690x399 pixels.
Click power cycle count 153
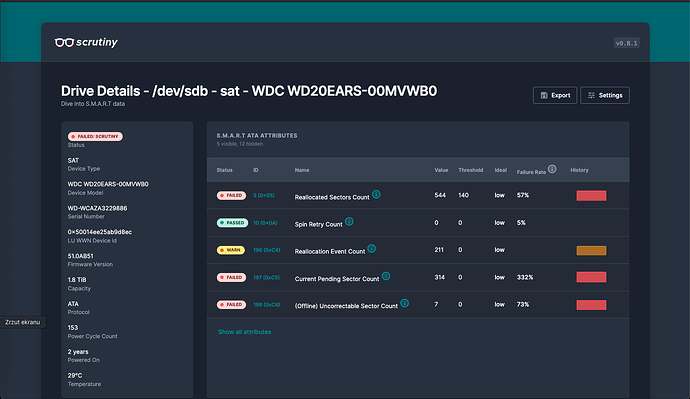[73, 328]
